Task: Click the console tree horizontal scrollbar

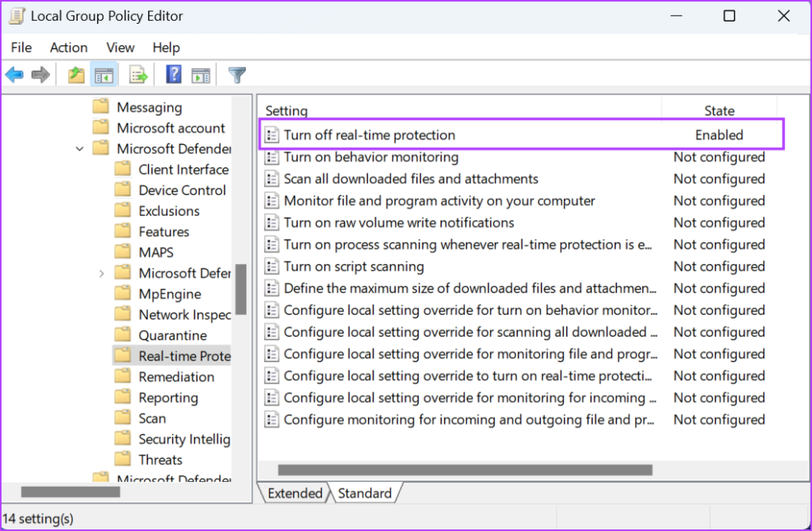Action: point(71,491)
